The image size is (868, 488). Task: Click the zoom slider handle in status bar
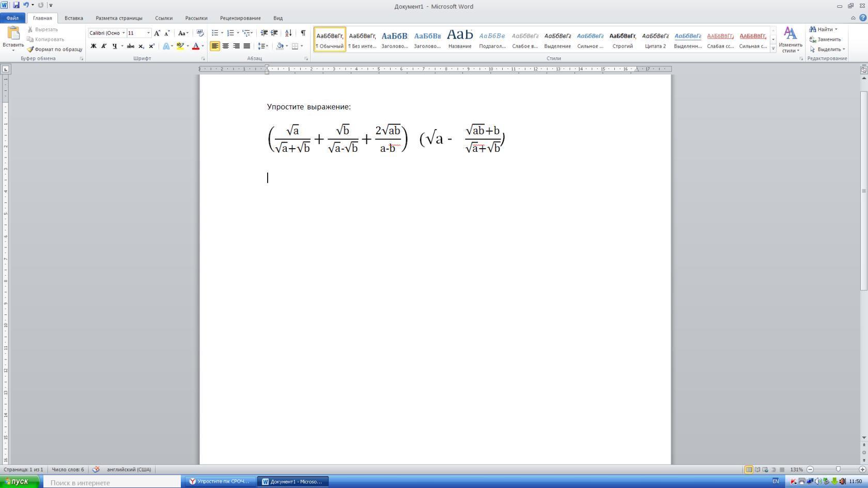[x=838, y=469]
